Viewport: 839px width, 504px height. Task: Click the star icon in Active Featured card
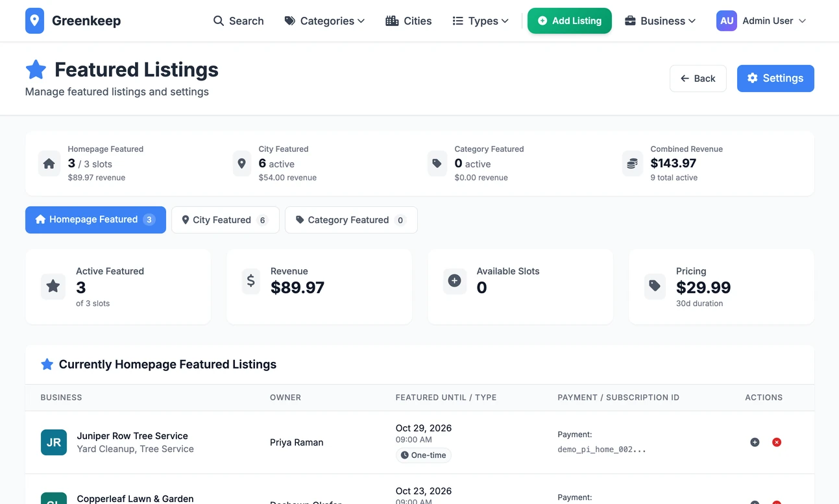point(53,286)
